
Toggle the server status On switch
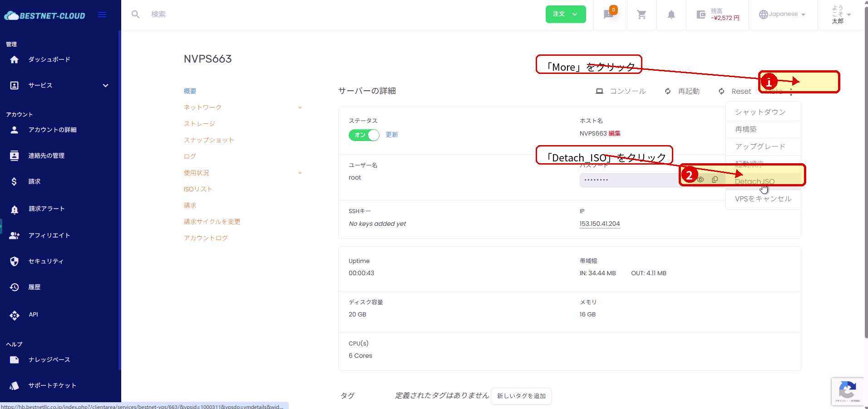pos(364,135)
